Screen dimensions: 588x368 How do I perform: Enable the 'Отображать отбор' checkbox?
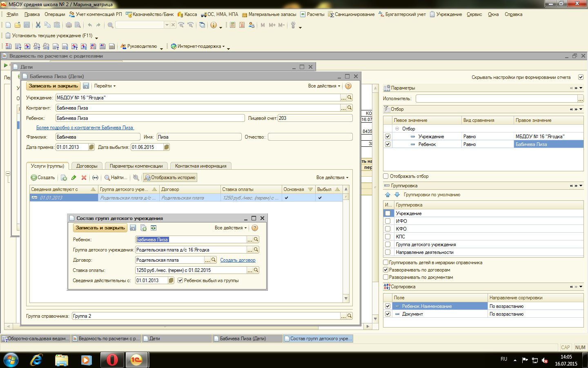[x=386, y=176]
